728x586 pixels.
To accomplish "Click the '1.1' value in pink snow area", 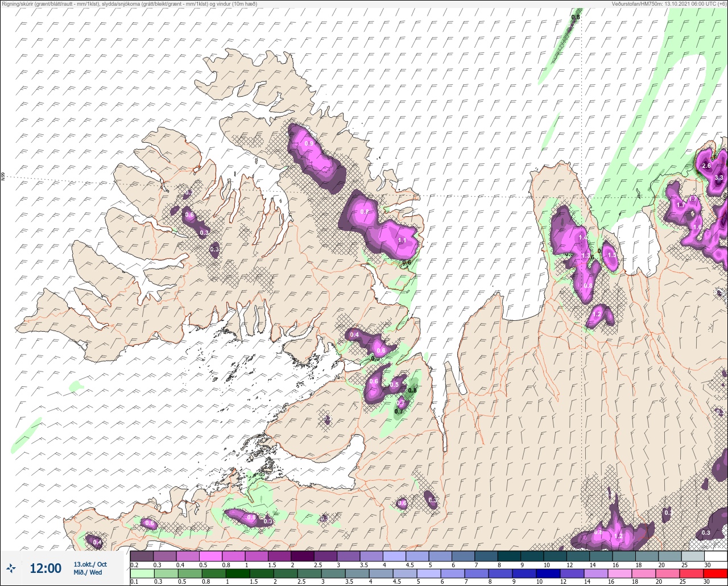I will [x=402, y=241].
